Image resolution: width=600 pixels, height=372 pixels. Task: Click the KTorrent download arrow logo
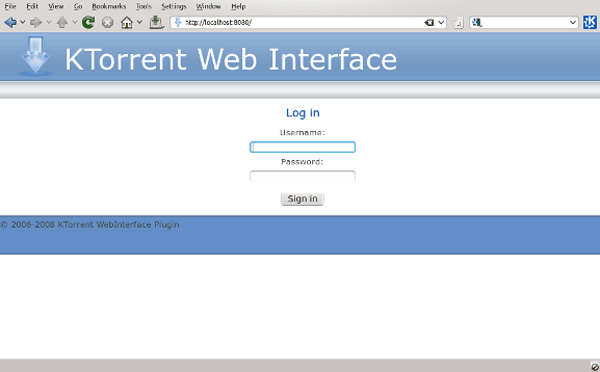(x=35, y=56)
